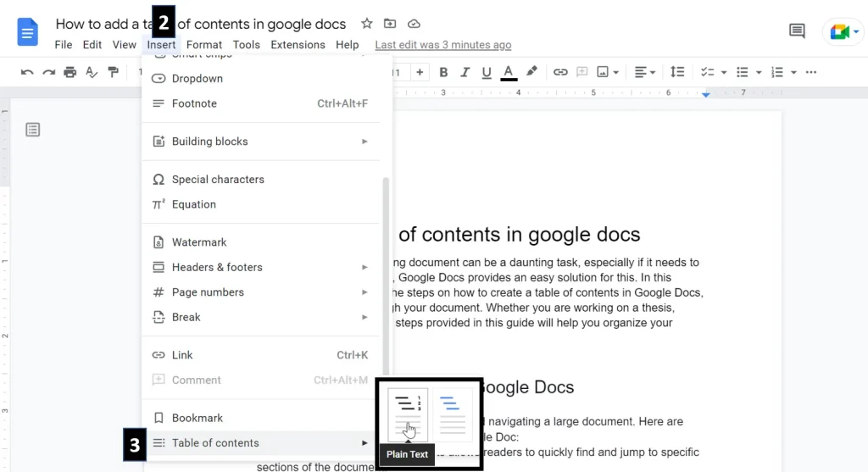Open the View menu
Image resolution: width=868 pixels, height=472 pixels.
point(124,45)
